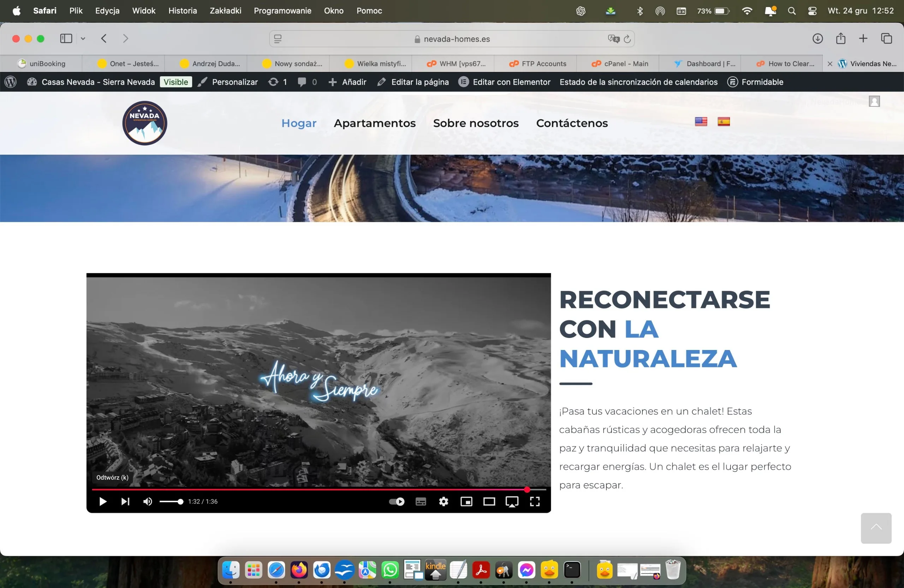
Task: Click the scroll-to-top arrow button
Action: point(875,528)
